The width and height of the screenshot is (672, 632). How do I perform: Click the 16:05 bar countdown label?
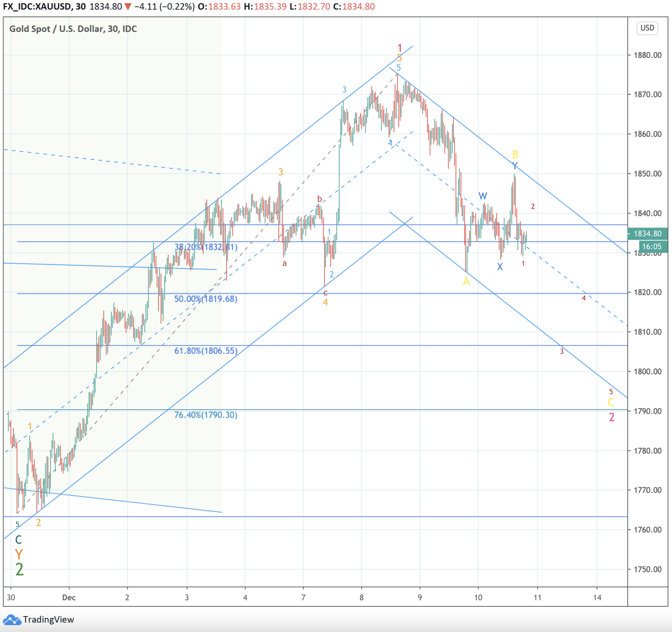tap(651, 246)
